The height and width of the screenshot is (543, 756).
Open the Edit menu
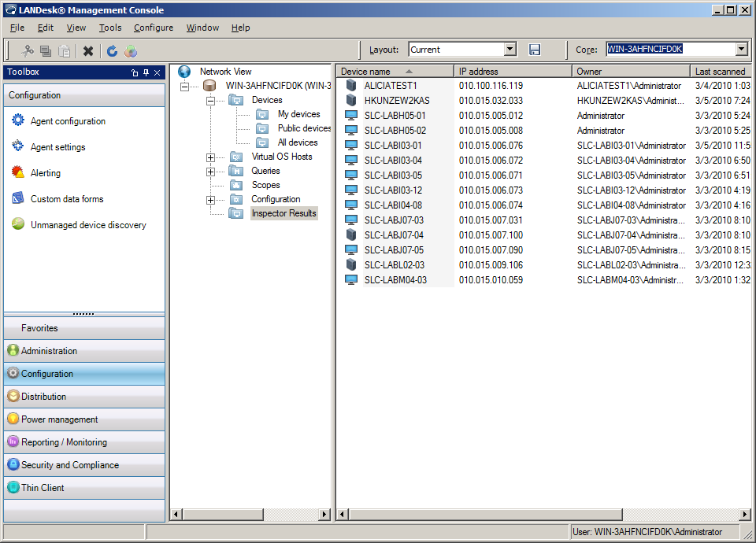(x=46, y=28)
